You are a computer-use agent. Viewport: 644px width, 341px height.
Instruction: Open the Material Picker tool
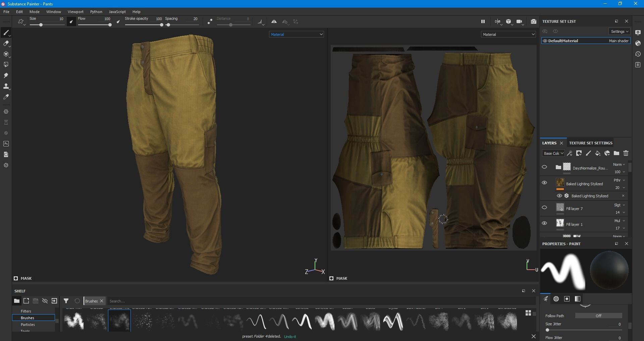pos(6,97)
